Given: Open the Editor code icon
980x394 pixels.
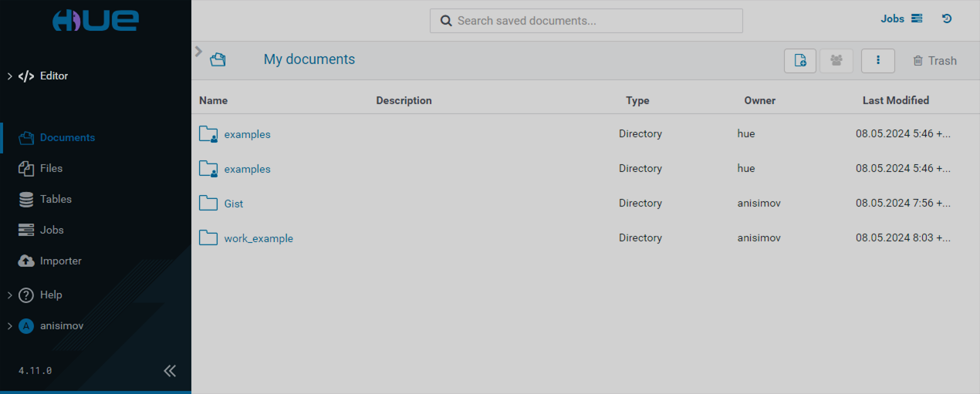Looking at the screenshot, I should click(26, 76).
